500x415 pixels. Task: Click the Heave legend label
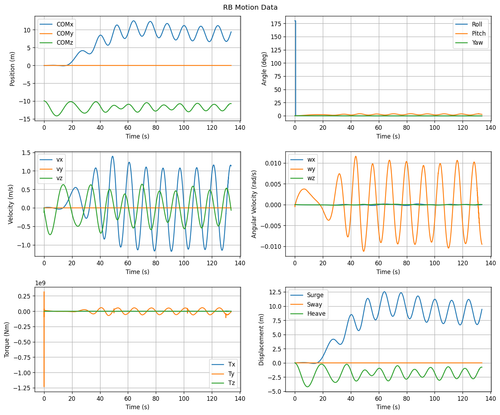point(316,314)
